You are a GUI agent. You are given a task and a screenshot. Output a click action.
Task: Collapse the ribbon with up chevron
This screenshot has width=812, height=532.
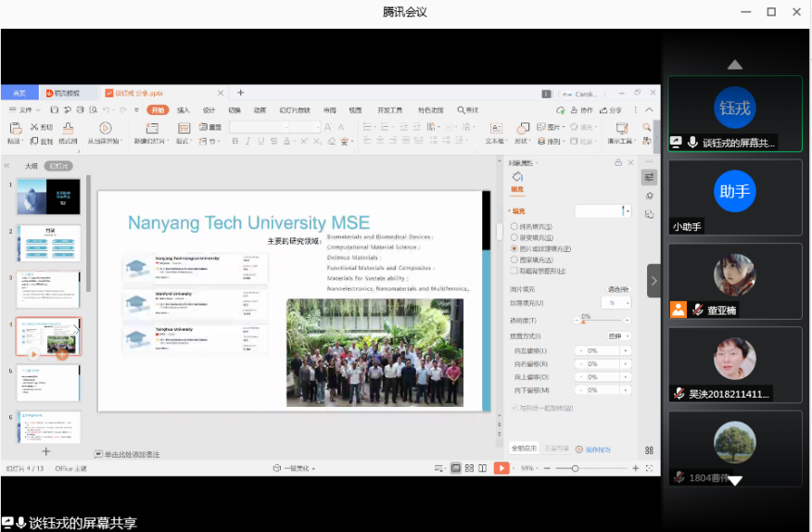[x=650, y=109]
